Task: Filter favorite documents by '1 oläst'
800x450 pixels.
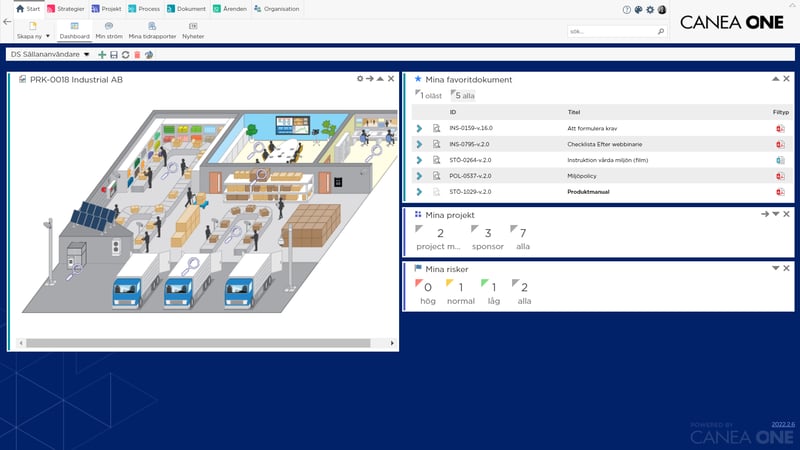Action: pyautogui.click(x=431, y=95)
